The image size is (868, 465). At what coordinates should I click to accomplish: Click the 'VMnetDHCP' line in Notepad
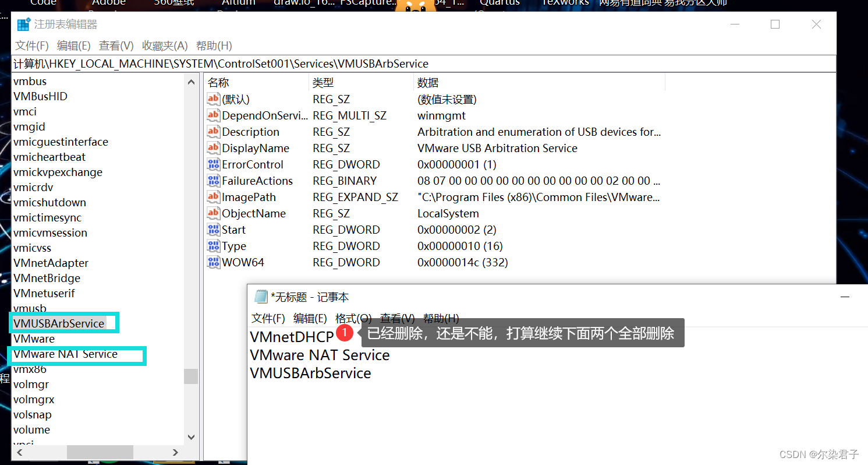[292, 336]
